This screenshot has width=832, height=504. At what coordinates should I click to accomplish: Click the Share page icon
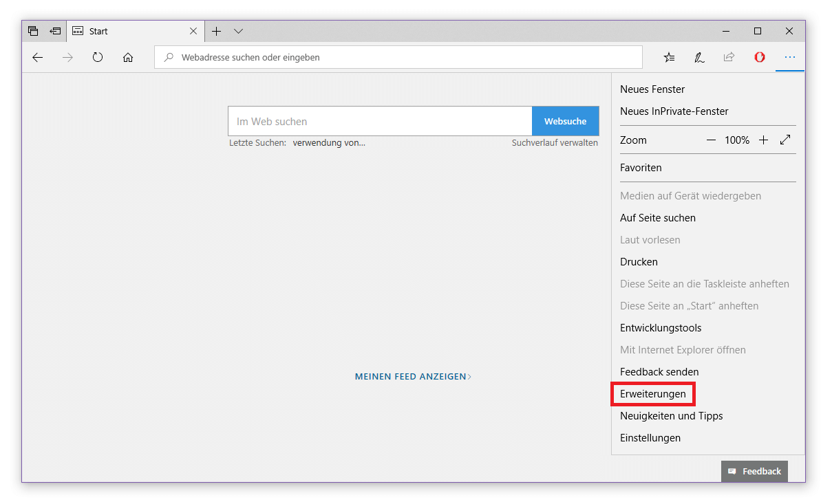click(x=729, y=58)
